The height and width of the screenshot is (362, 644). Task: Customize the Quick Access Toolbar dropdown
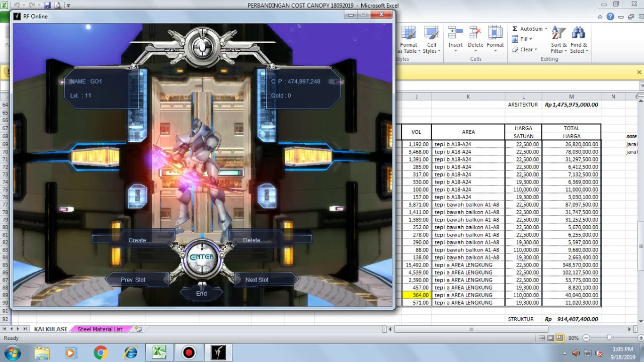pyautogui.click(x=68, y=6)
